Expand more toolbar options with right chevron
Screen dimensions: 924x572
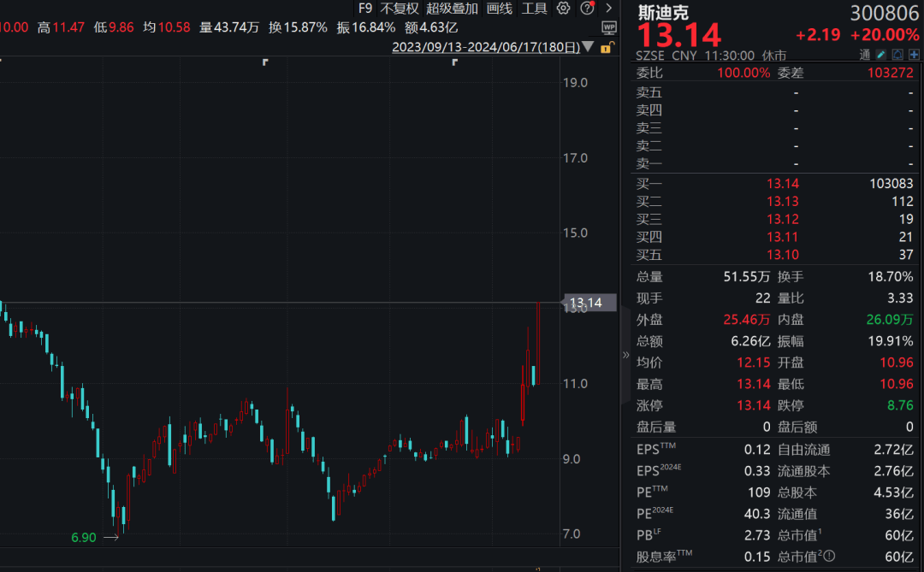607,9
